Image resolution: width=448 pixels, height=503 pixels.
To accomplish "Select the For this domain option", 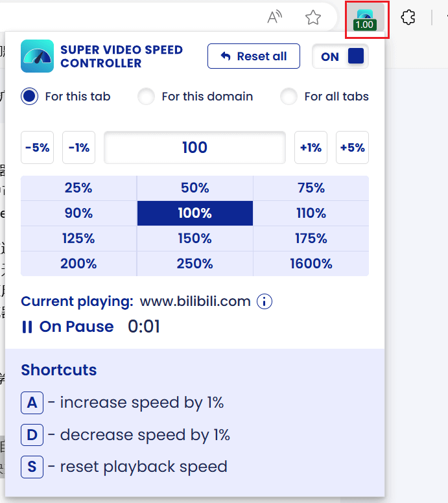I will pyautogui.click(x=147, y=97).
